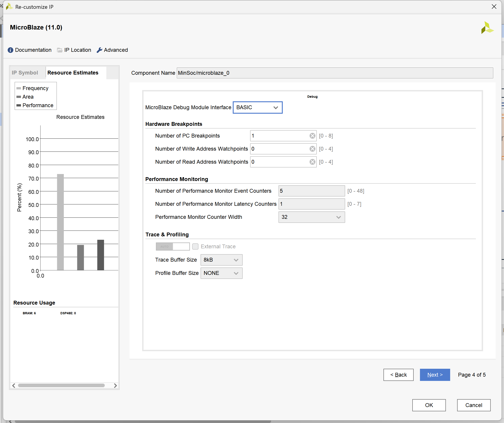Click the Performance legend swatch
504x423 pixels.
(19, 106)
